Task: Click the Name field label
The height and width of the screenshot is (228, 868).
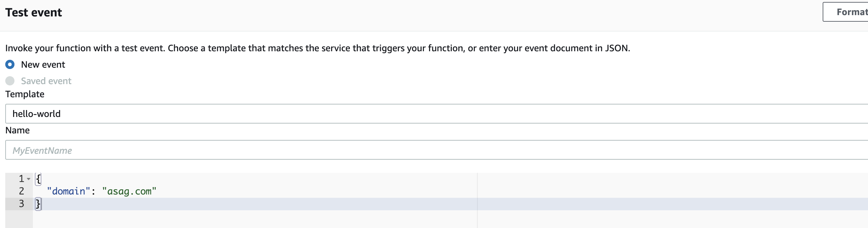Action: tap(17, 130)
